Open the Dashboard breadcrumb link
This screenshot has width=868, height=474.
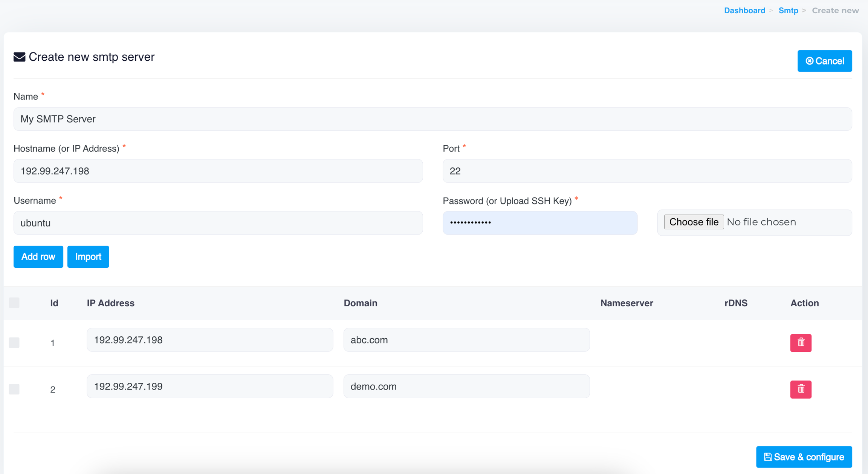click(x=744, y=11)
